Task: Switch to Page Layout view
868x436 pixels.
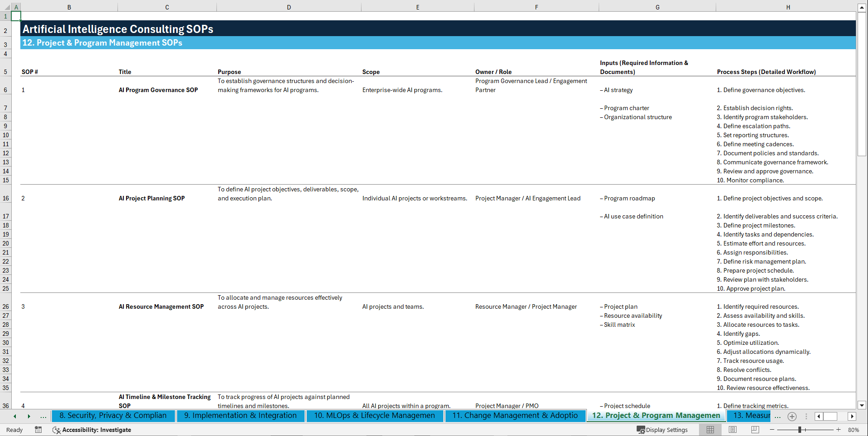Action: click(732, 430)
